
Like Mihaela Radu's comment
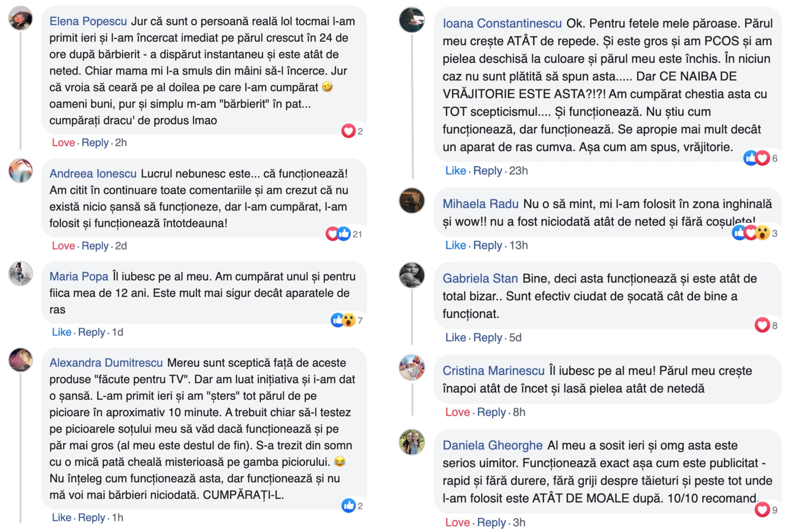pyautogui.click(x=455, y=245)
